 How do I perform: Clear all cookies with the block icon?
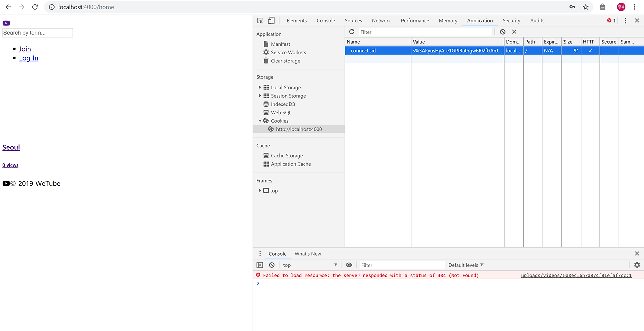(503, 32)
